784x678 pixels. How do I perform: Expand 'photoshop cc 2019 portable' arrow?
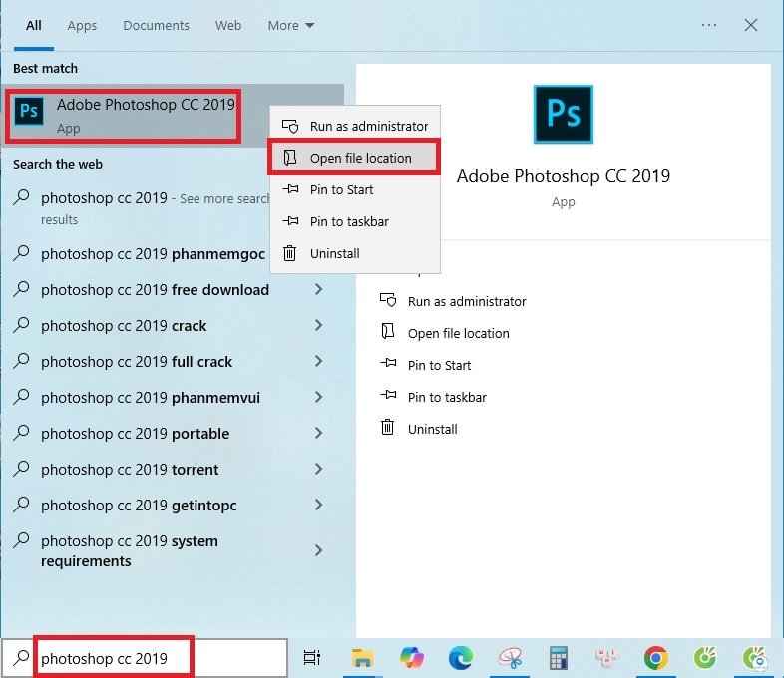318,434
